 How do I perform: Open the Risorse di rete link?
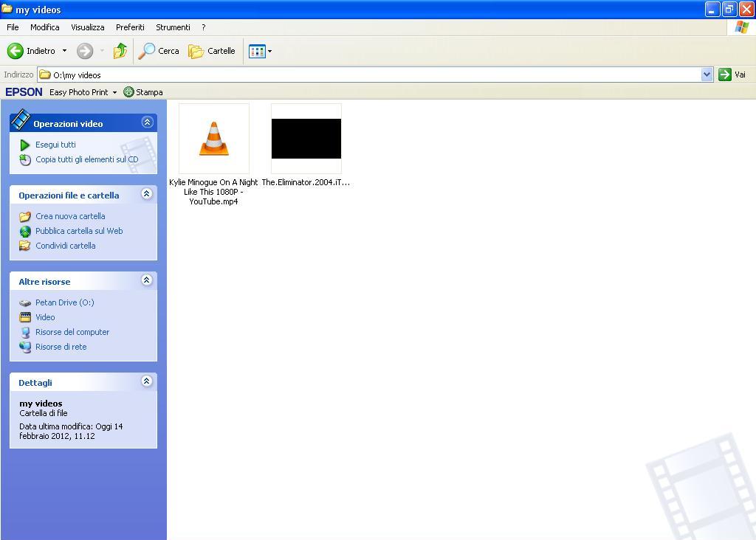61,347
